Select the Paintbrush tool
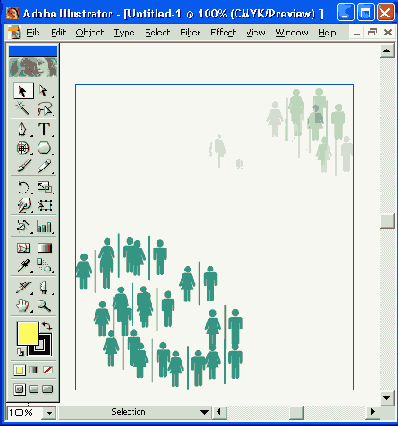Image resolution: width=398 pixels, height=426 pixels. 23,166
